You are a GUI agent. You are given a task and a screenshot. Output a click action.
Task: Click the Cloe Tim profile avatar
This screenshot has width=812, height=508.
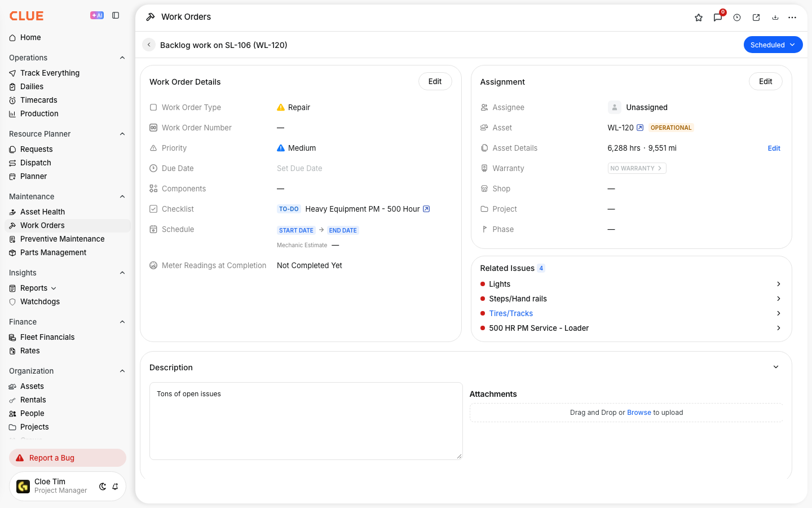pyautogui.click(x=23, y=486)
